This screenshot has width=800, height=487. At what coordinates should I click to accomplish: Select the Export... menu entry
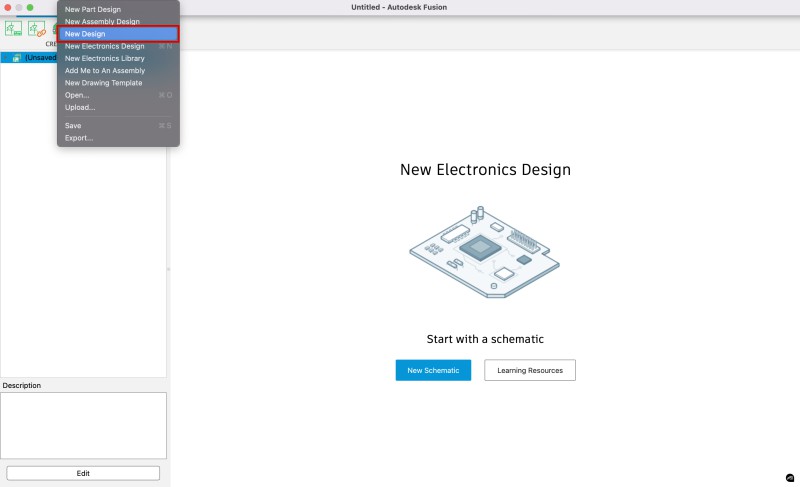[118, 138]
